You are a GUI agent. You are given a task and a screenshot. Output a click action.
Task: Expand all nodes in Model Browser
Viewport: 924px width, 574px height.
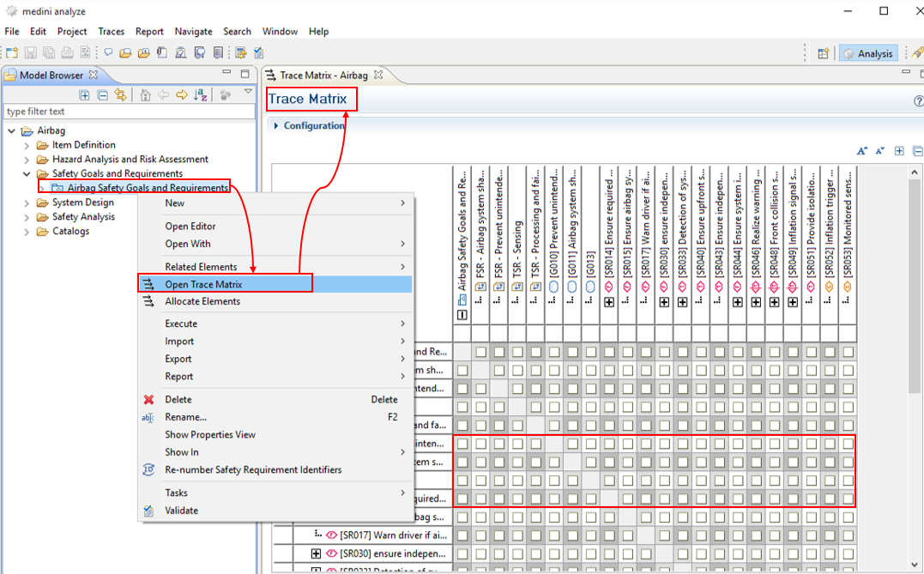(84, 95)
